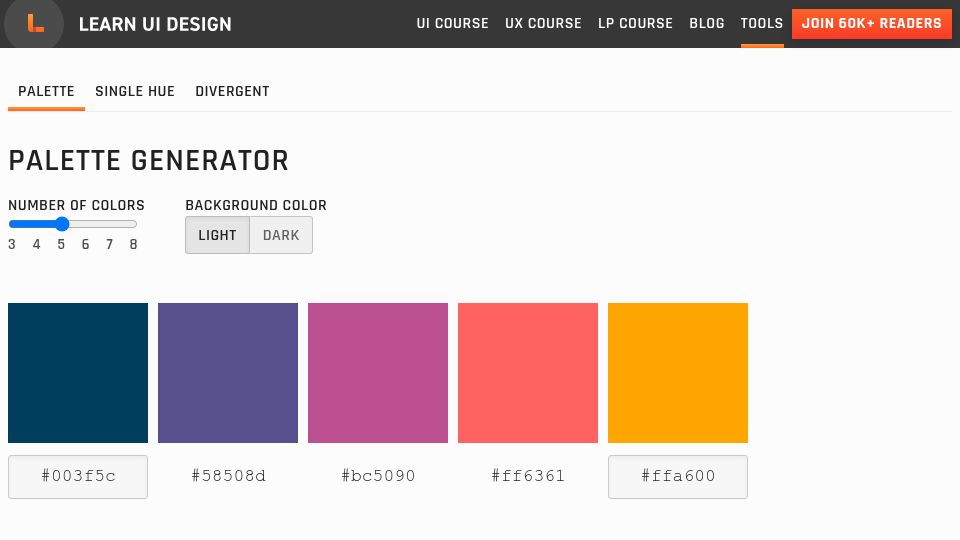Open the UI Course menu item
This screenshot has height=540, width=960.
click(452, 23)
